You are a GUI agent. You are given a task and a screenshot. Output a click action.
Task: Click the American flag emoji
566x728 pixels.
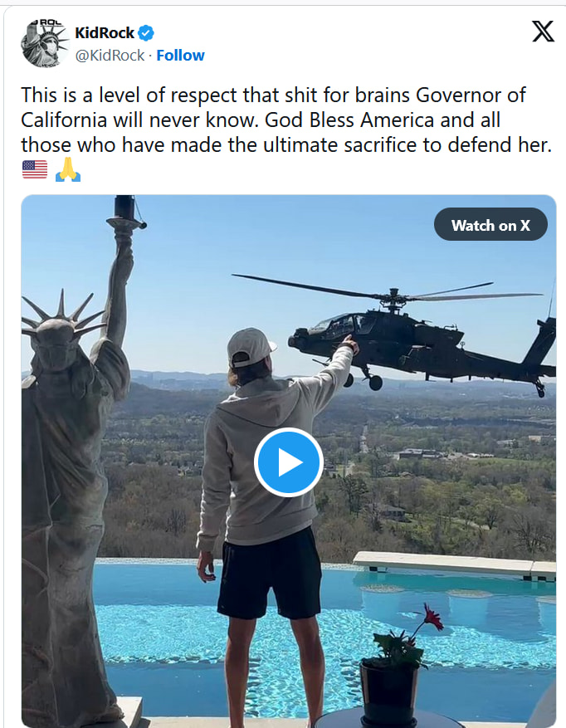(x=34, y=170)
